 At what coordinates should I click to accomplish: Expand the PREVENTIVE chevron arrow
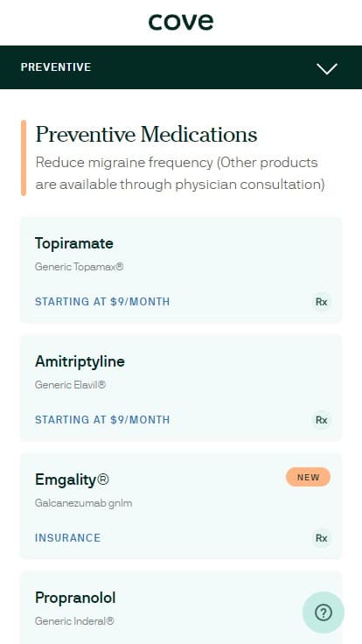point(327,68)
